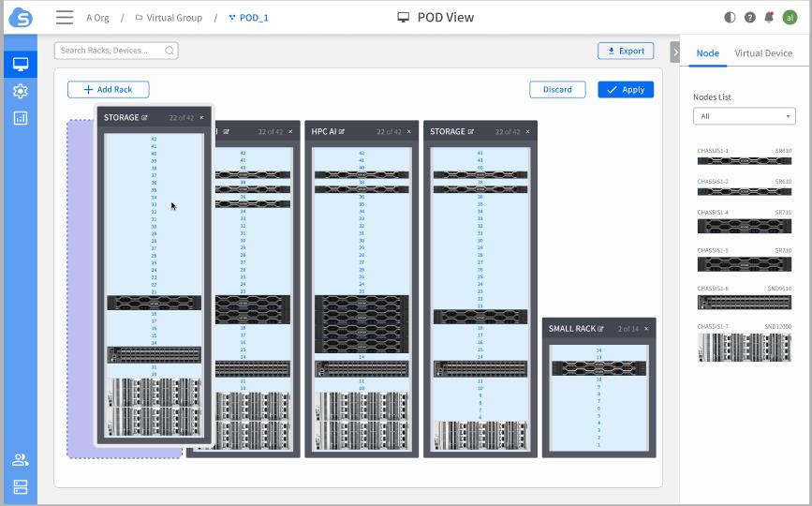Open settings gear in left sidebar
Image resolution: width=812 pixels, height=506 pixels.
coord(20,91)
